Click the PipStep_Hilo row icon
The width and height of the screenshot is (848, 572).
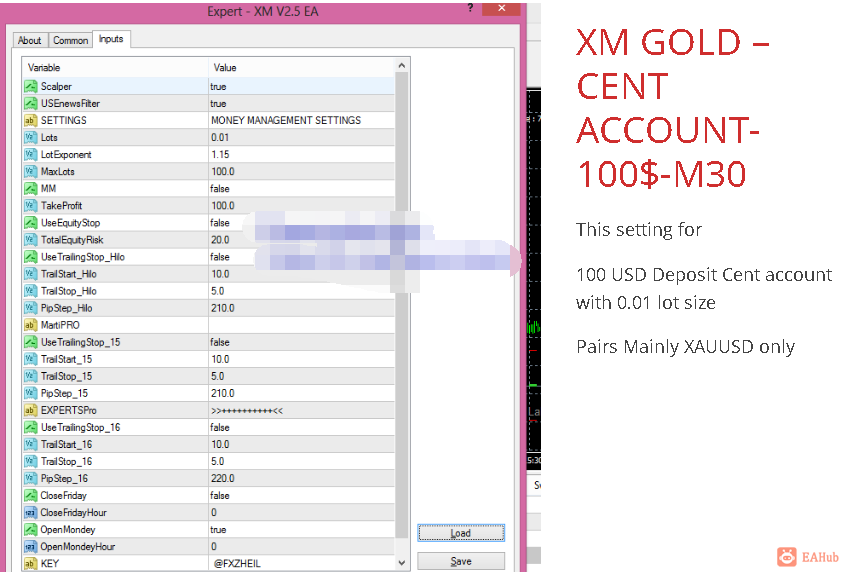[x=31, y=308]
